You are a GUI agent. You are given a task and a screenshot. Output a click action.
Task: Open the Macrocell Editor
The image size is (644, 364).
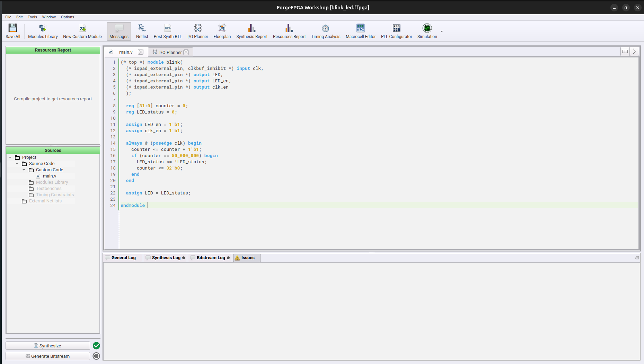pyautogui.click(x=360, y=31)
